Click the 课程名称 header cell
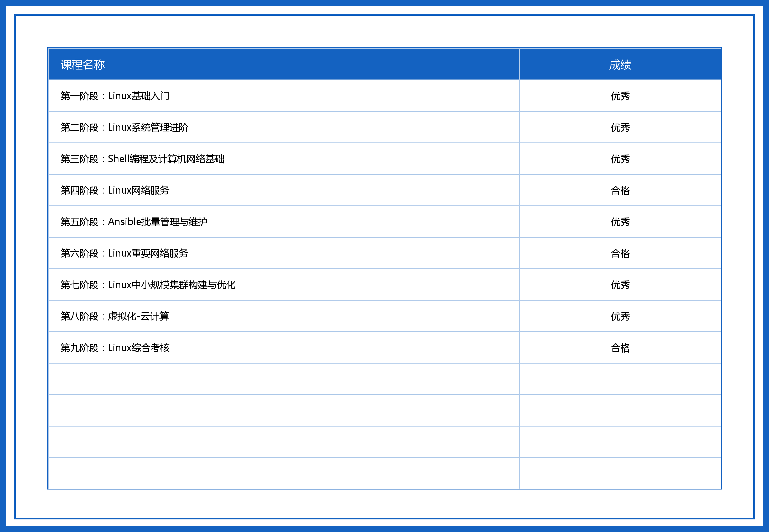769x532 pixels. point(83,65)
